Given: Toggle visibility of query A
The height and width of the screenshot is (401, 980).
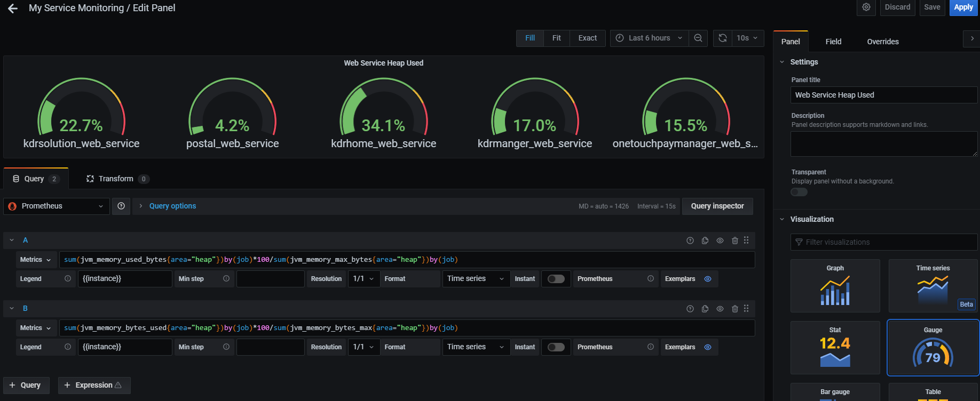Looking at the screenshot, I should click(720, 240).
